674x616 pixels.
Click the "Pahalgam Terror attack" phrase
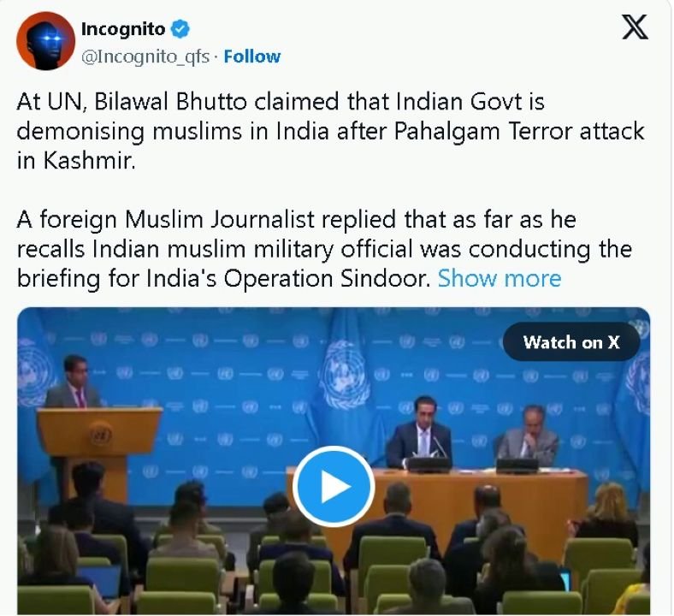click(x=519, y=131)
